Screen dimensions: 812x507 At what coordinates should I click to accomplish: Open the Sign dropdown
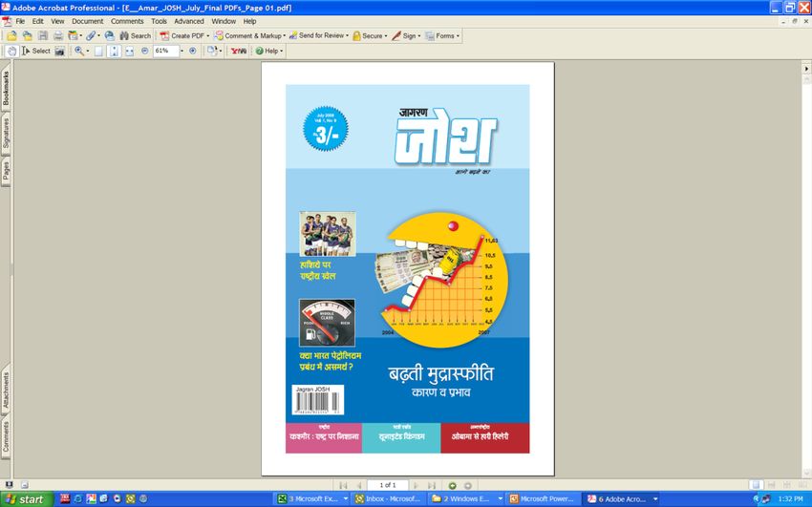click(406, 35)
